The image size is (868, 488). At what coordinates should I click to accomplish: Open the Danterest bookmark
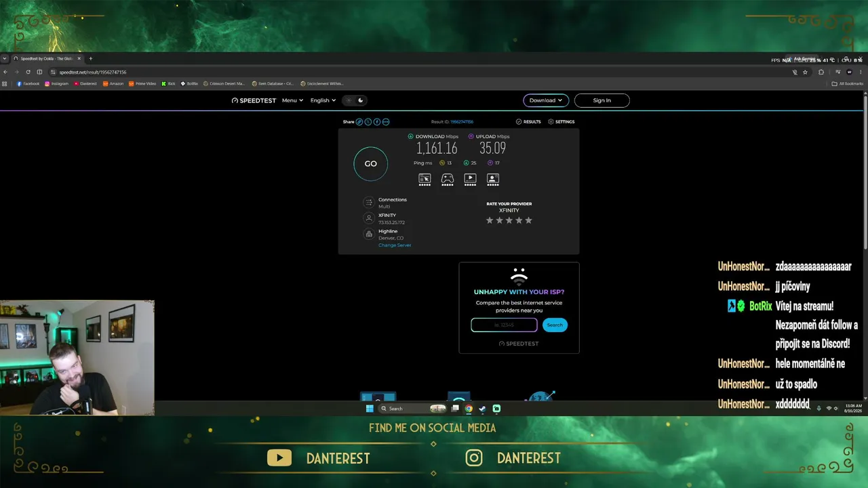click(x=85, y=84)
